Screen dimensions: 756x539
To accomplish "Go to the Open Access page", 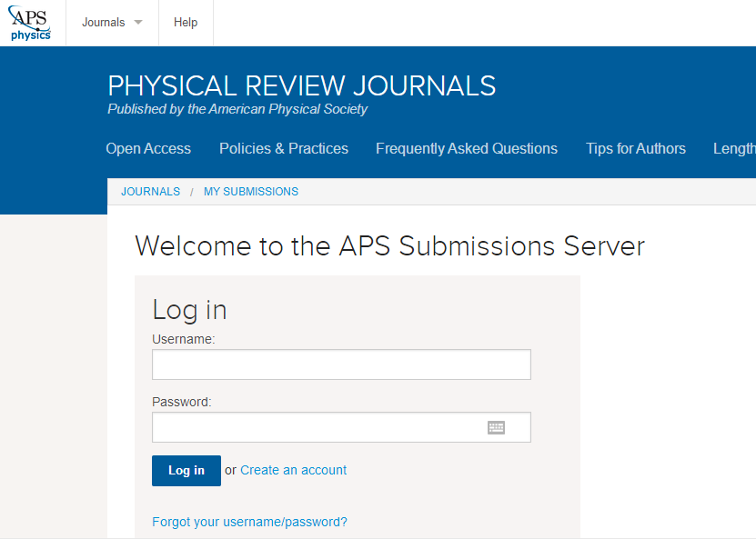I will (148, 148).
